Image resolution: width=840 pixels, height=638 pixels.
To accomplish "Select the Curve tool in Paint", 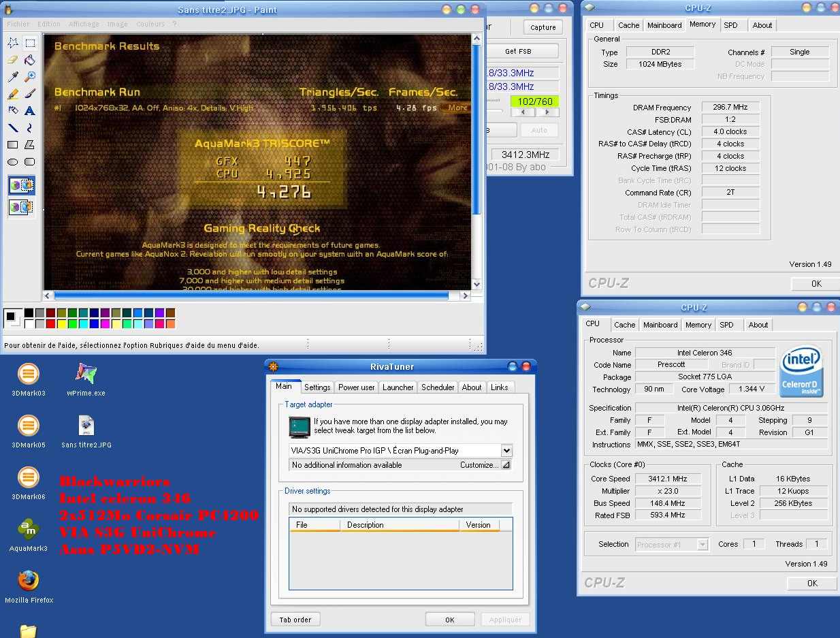I will [x=30, y=127].
